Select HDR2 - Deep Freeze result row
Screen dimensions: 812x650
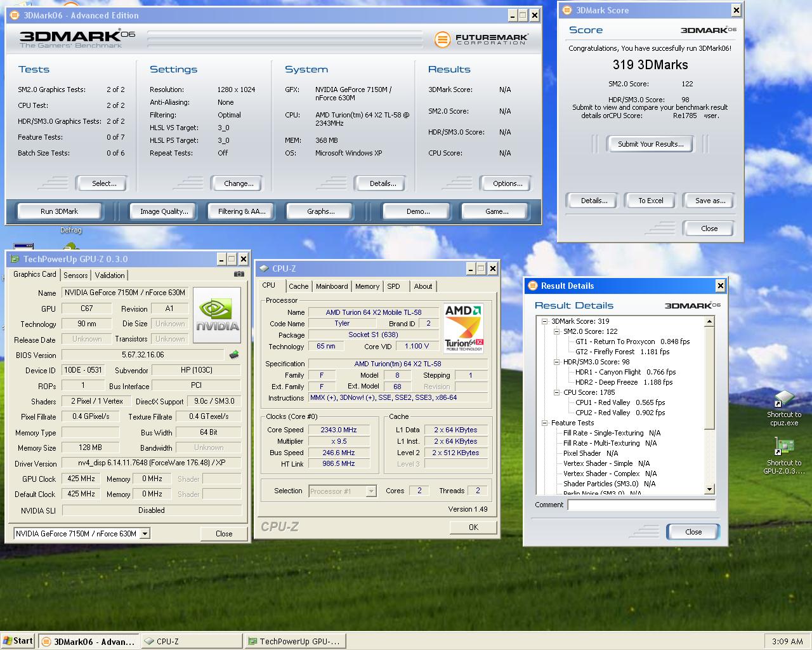pyautogui.click(x=624, y=382)
